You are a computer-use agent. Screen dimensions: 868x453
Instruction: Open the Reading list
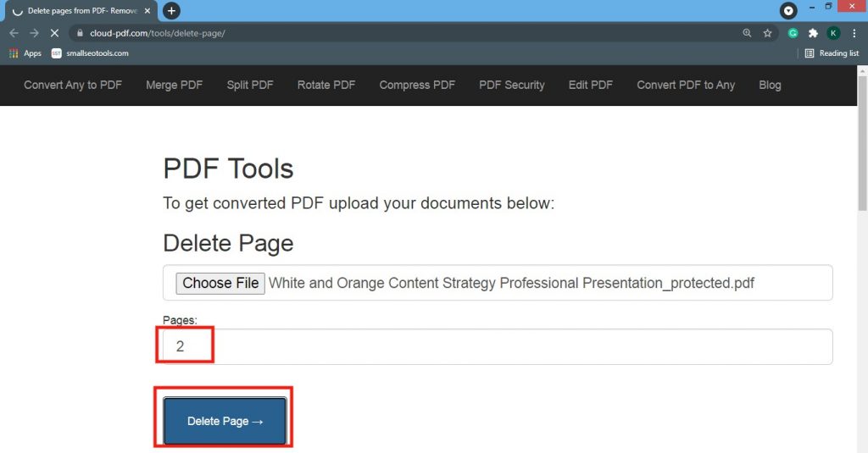click(x=832, y=53)
